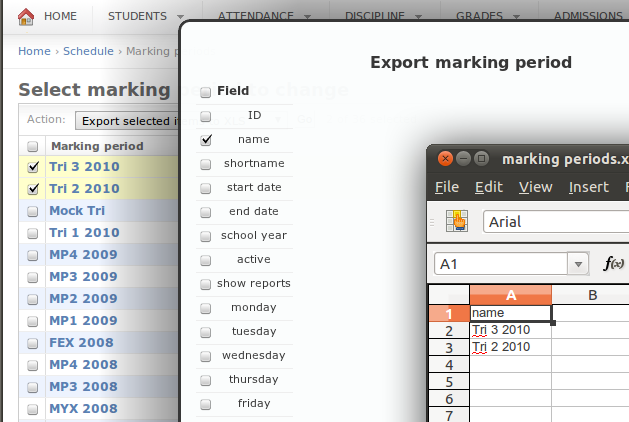
Task: Uncheck the Tri 3 2010 row checkbox
Action: 33,167
